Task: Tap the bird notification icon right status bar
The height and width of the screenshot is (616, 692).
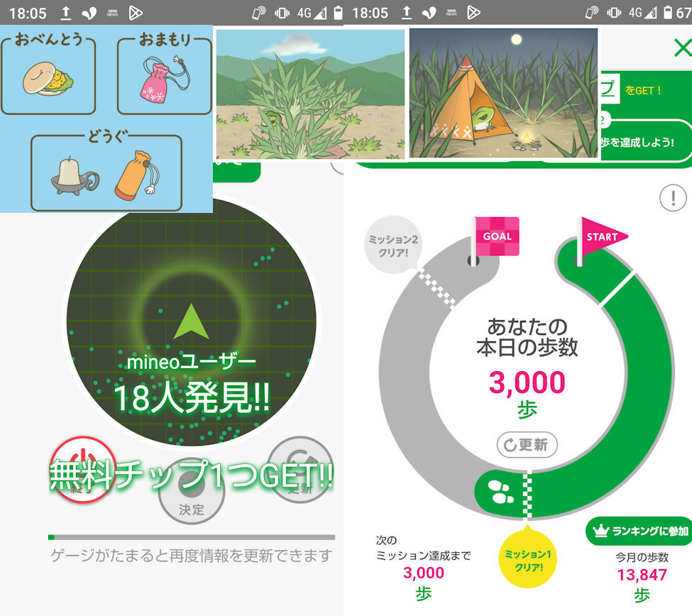Action: point(429,13)
